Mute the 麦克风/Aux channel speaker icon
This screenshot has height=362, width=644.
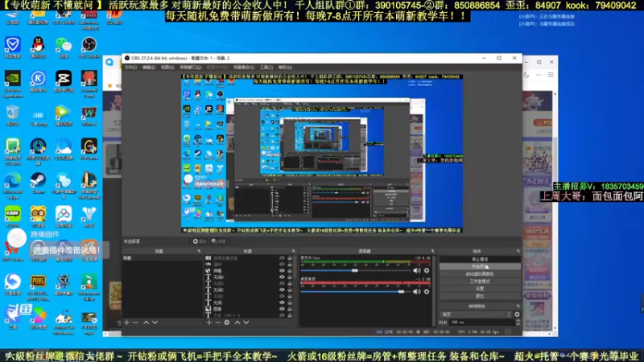tap(417, 270)
